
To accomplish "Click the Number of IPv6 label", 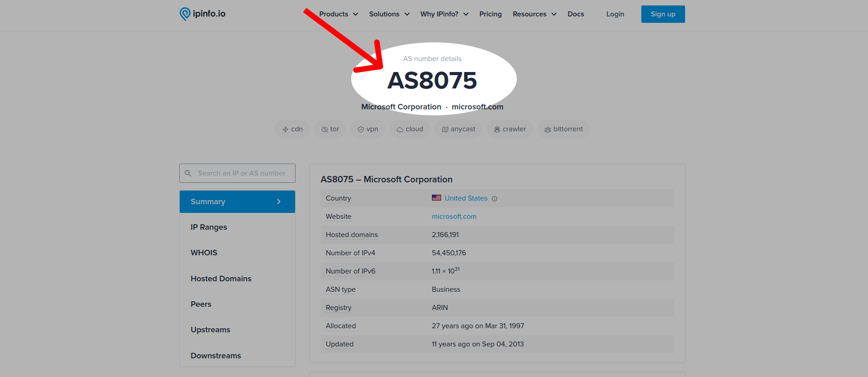I will click(x=350, y=271).
